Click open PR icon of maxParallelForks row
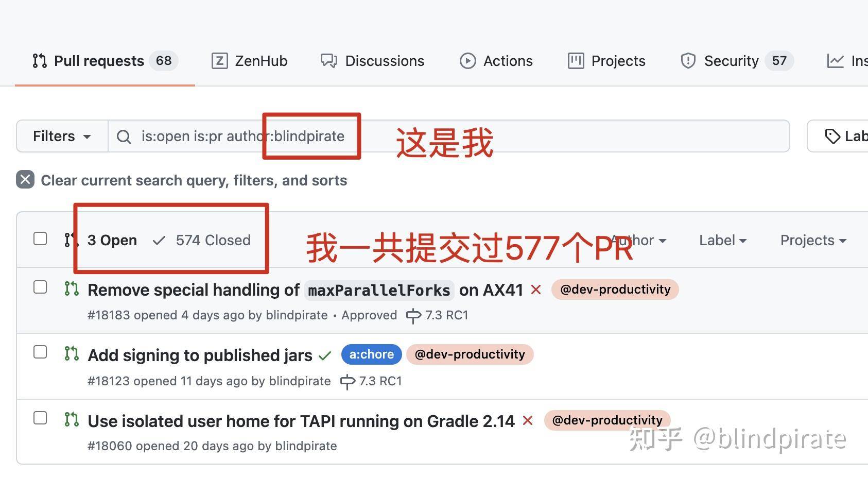Viewport: 868px width, 477px height. click(x=72, y=288)
